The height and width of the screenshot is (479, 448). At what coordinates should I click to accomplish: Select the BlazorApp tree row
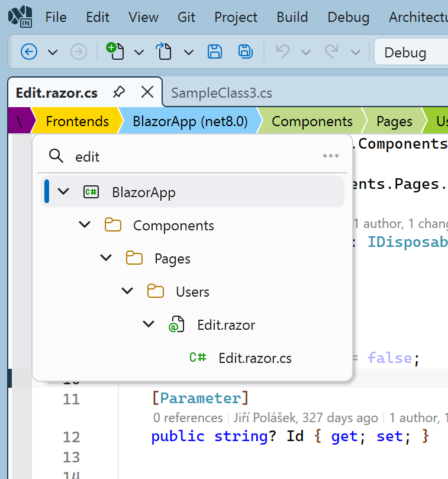click(192, 192)
